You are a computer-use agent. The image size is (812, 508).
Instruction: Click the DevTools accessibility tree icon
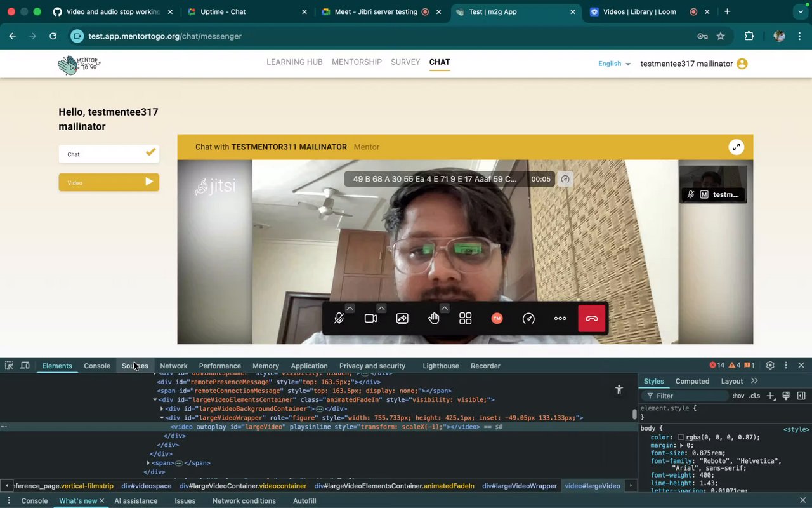[x=619, y=389]
